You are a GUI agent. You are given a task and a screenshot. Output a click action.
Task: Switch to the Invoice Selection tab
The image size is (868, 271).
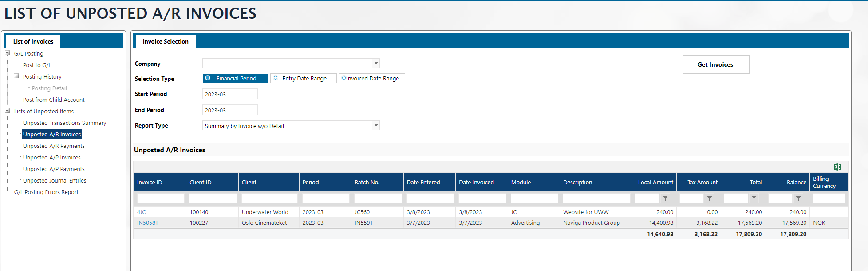[165, 41]
